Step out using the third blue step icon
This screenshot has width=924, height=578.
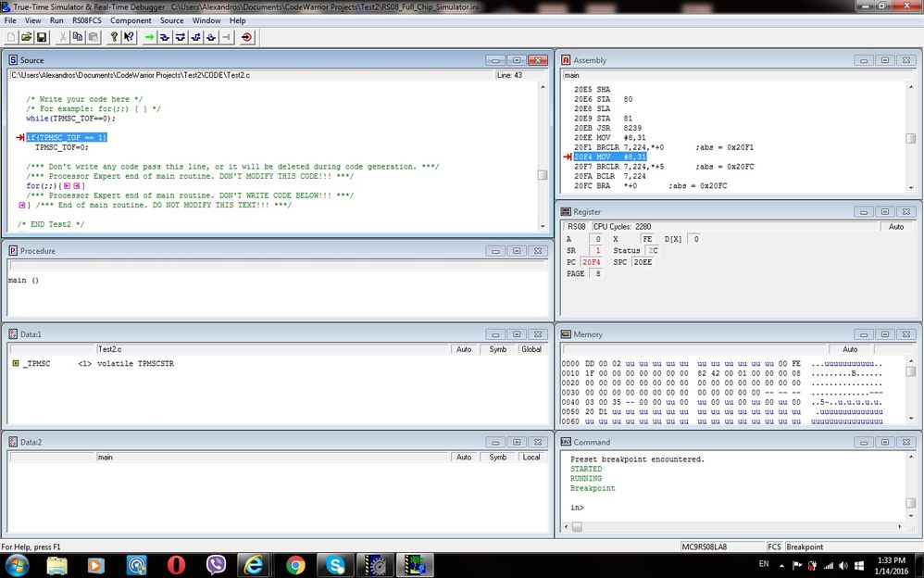pos(195,37)
